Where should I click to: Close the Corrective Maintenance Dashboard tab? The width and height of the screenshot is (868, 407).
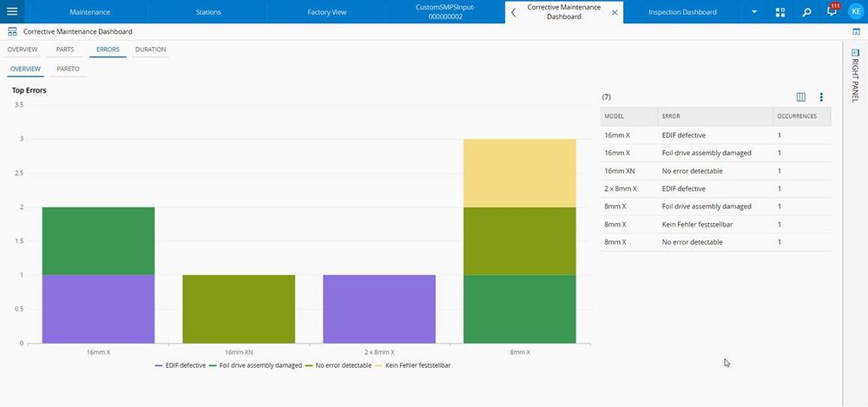pyautogui.click(x=615, y=12)
